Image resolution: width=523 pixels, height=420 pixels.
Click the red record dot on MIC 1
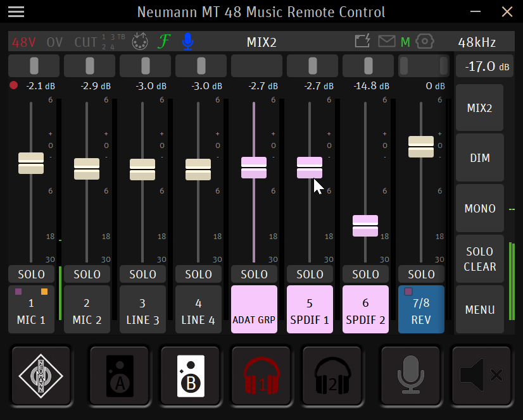click(14, 85)
